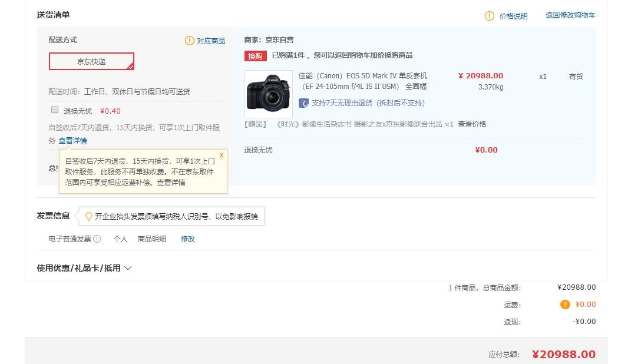The image size is (618, 364).
Task: Click the light bulb tip icon
Action: click(89, 216)
